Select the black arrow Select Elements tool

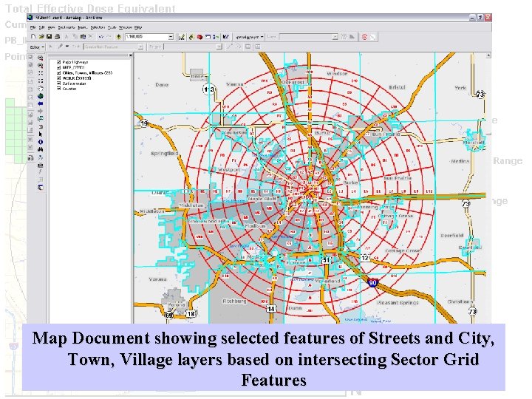pyautogui.click(x=41, y=134)
